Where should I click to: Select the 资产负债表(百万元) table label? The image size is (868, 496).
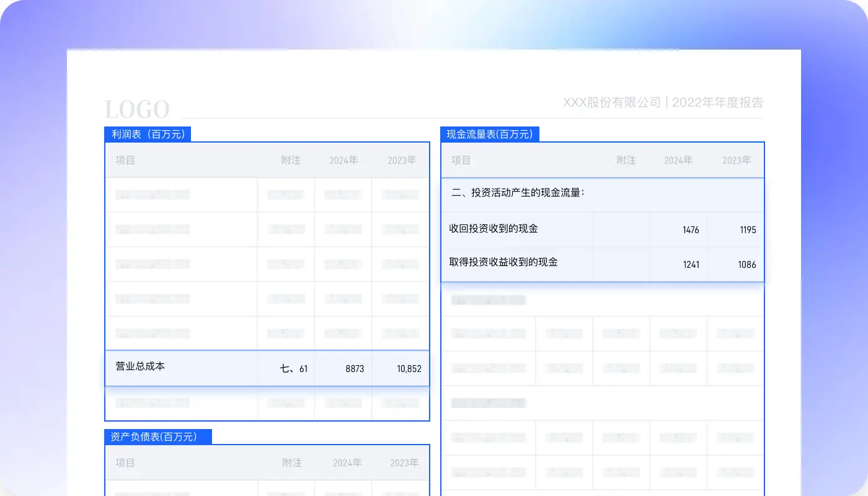point(158,436)
